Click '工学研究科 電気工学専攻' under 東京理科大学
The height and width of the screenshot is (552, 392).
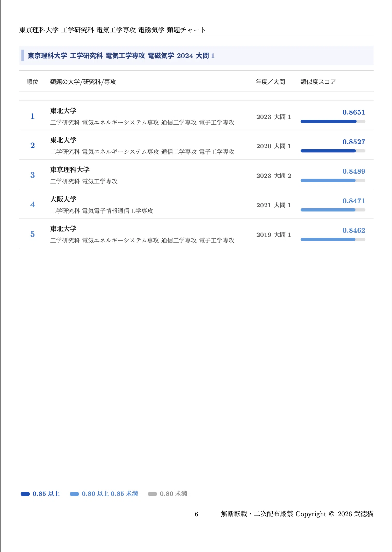coord(84,181)
